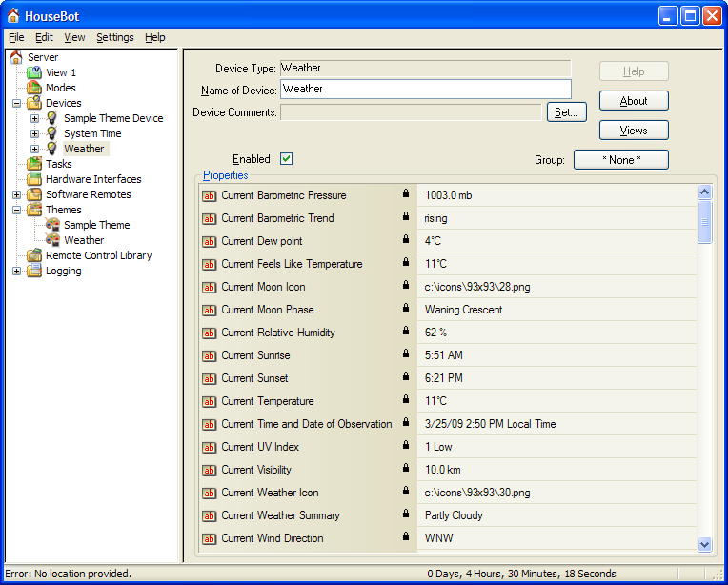The width and height of the screenshot is (728, 585).
Task: Click the Waning Crescent value
Action: [x=463, y=310]
